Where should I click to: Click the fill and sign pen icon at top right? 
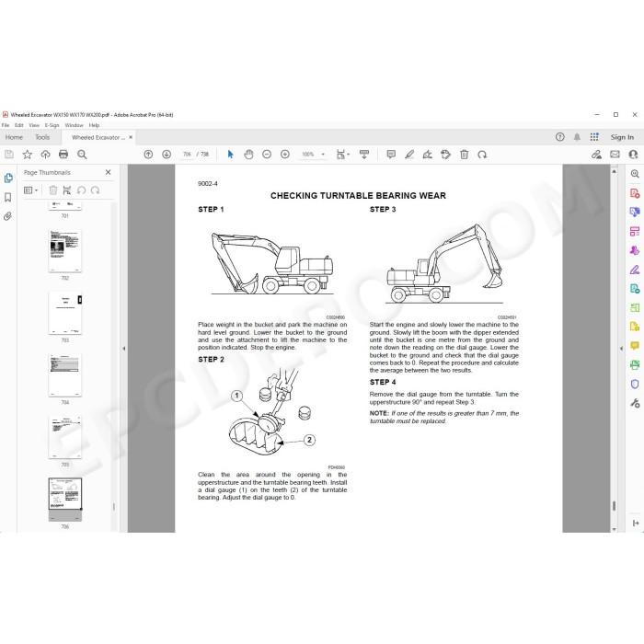coord(596,155)
